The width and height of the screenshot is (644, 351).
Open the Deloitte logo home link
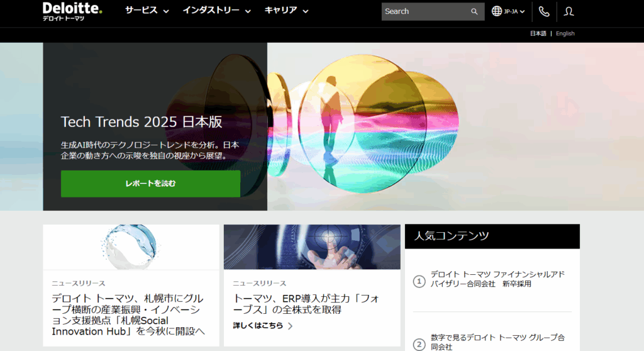[72, 11]
